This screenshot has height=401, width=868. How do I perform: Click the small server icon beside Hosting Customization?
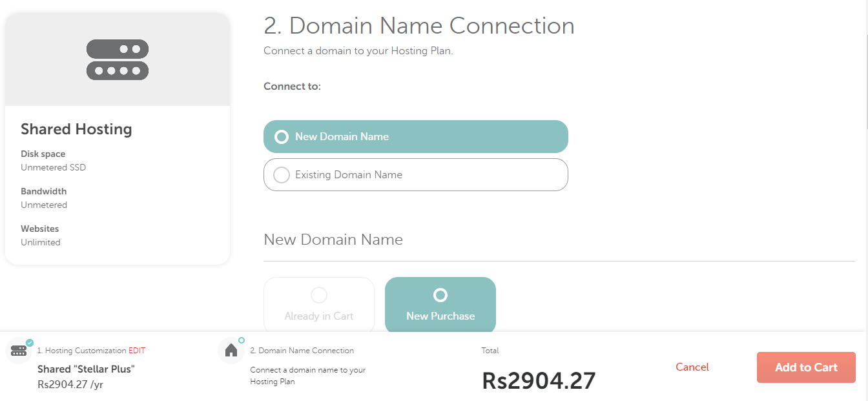click(19, 351)
